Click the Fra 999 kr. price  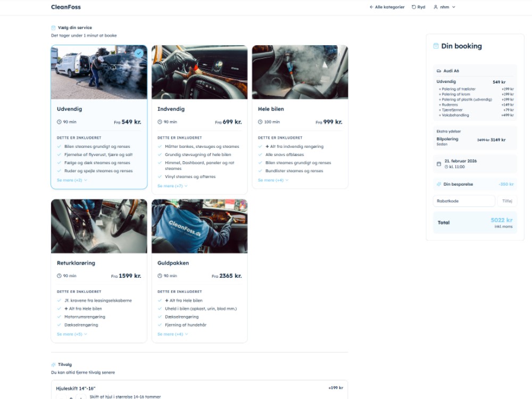329,122
